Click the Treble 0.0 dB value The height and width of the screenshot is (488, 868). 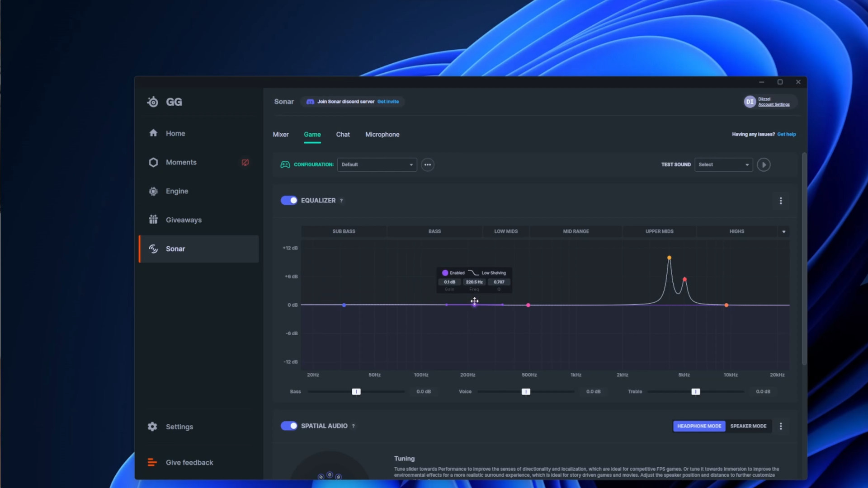coord(763,392)
